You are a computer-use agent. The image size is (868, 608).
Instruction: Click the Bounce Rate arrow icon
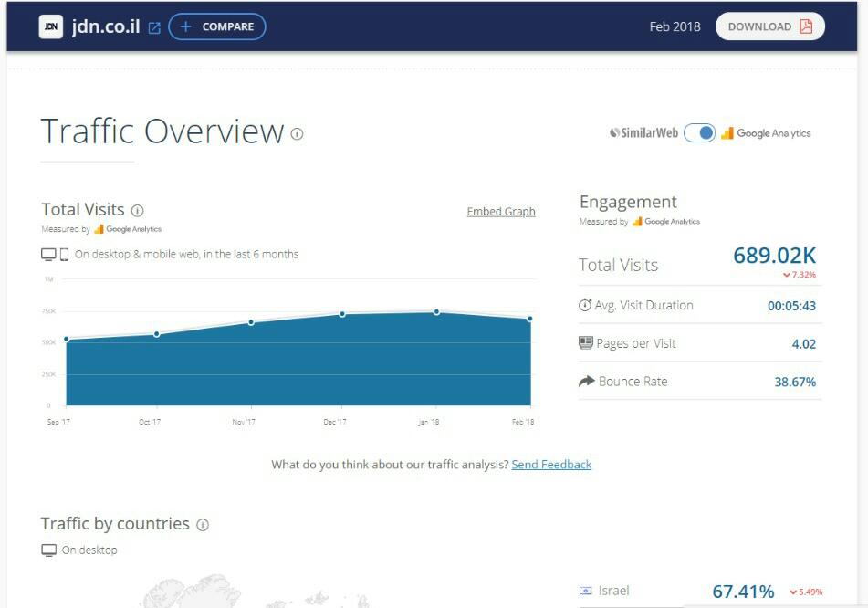(x=586, y=382)
